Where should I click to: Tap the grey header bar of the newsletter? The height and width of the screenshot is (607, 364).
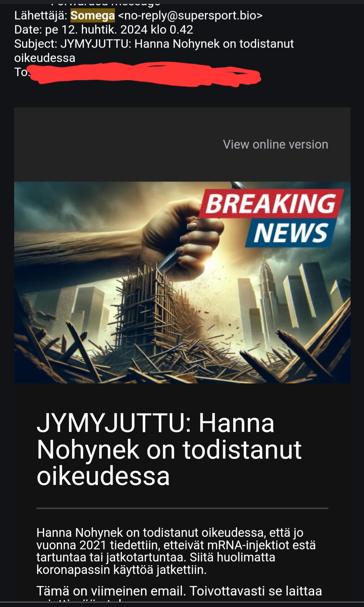[x=182, y=144]
